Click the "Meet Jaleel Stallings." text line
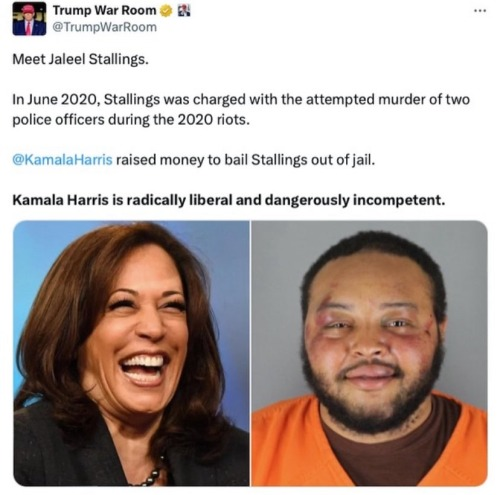The image size is (500, 495). tap(80, 59)
